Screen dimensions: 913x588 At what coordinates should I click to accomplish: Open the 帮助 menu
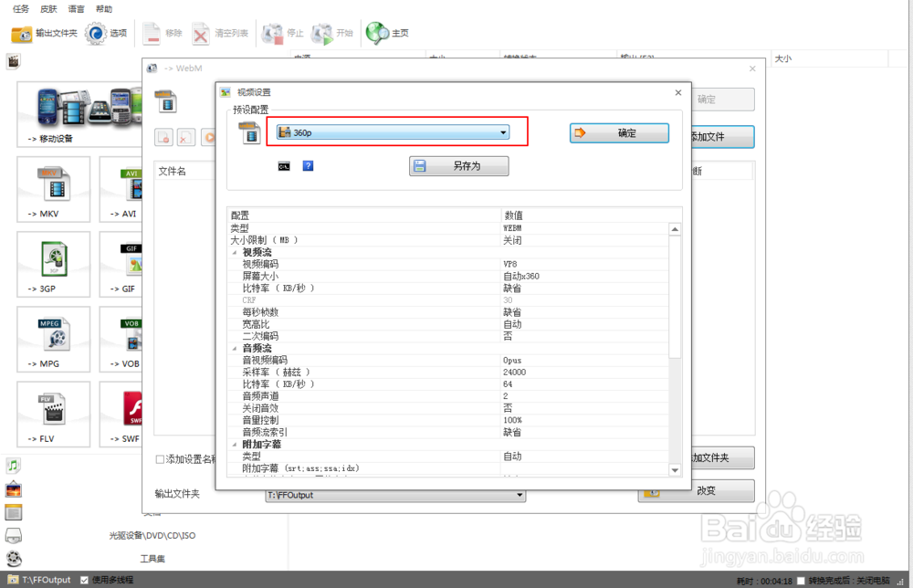coord(104,9)
